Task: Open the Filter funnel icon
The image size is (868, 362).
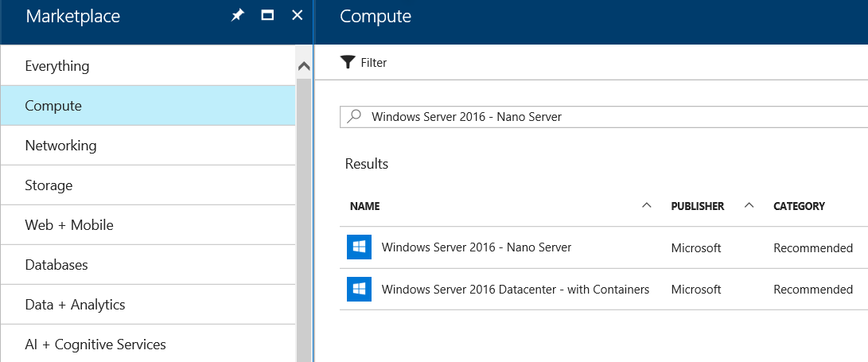Action: (347, 62)
